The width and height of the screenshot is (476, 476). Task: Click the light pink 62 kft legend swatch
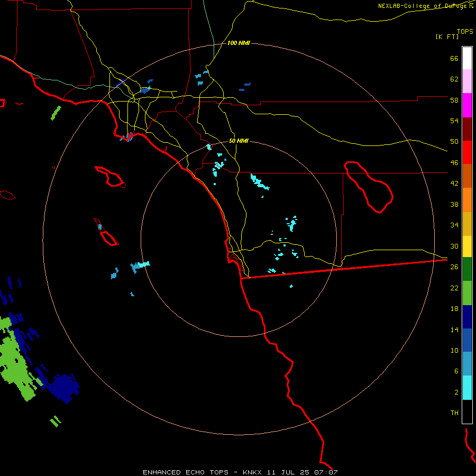[x=467, y=81]
